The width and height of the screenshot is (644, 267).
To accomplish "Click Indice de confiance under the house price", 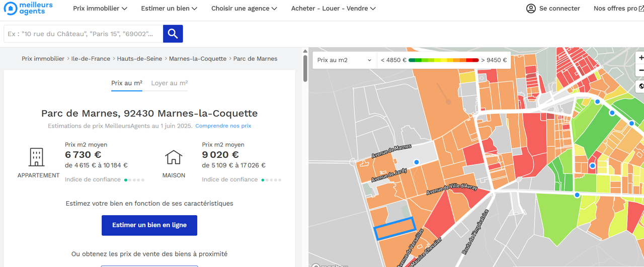I will [x=230, y=180].
